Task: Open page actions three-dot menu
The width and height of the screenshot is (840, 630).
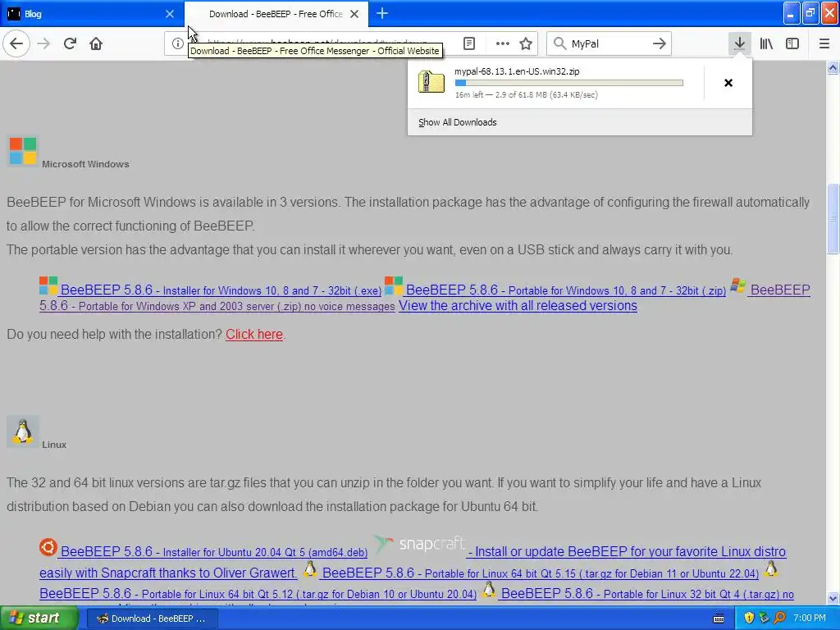Action: click(x=503, y=43)
